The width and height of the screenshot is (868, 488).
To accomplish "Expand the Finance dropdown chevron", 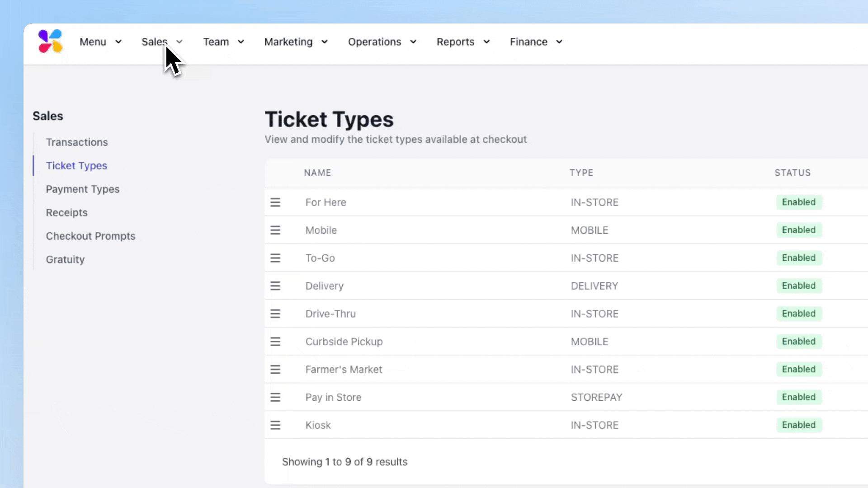I will (559, 42).
